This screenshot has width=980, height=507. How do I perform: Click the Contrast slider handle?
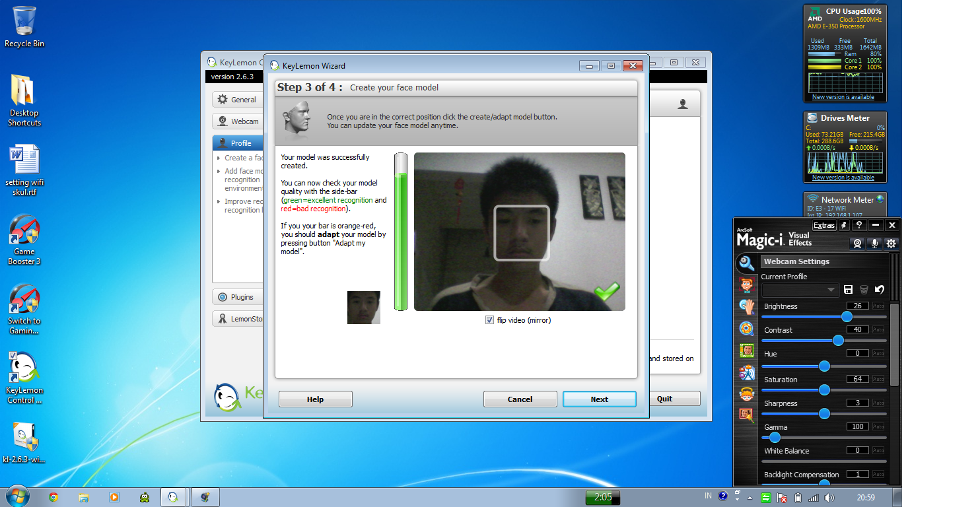838,341
